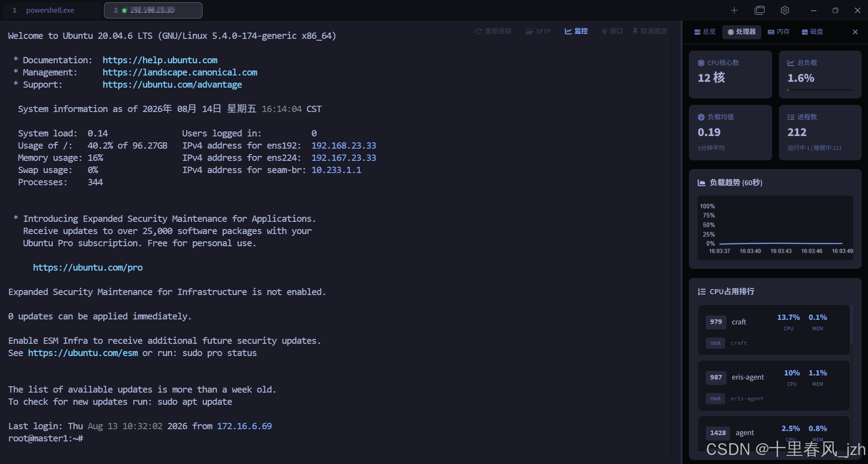Click the 0.19 load average value

pos(709,132)
